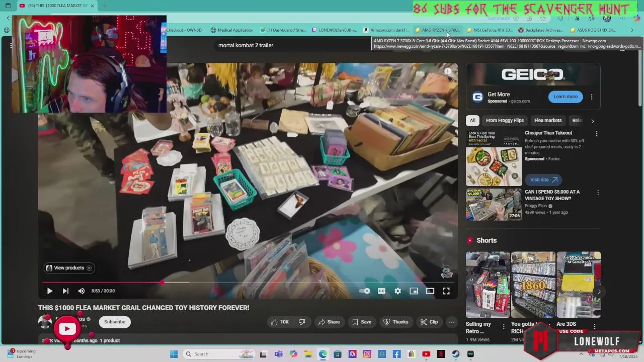Open Amazon.com bookmark
This screenshot has height=362, width=644.
pyautogui.click(x=386, y=30)
